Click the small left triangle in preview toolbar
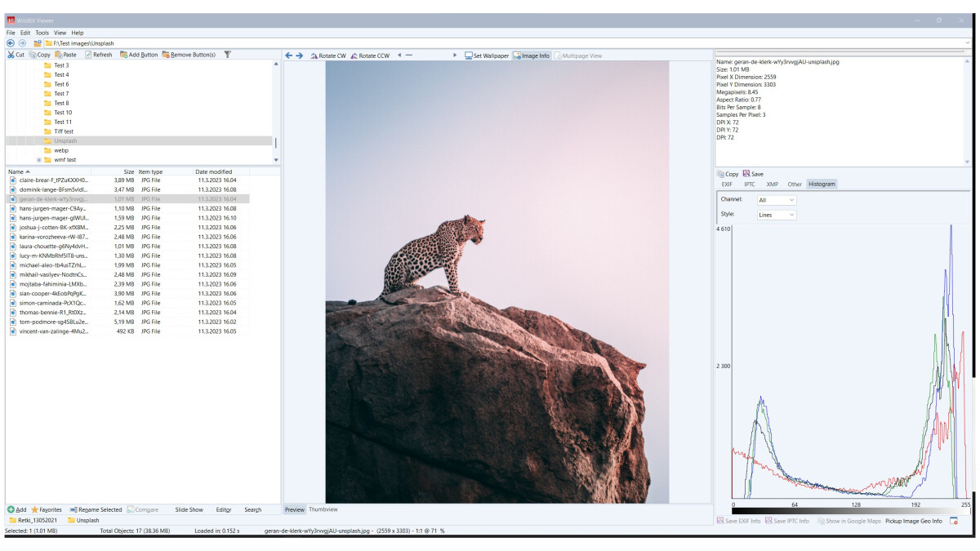 point(399,56)
